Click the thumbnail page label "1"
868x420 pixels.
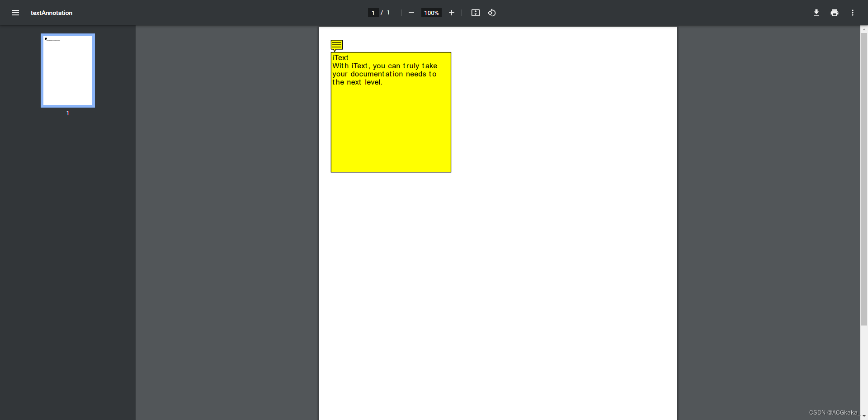coord(68,113)
